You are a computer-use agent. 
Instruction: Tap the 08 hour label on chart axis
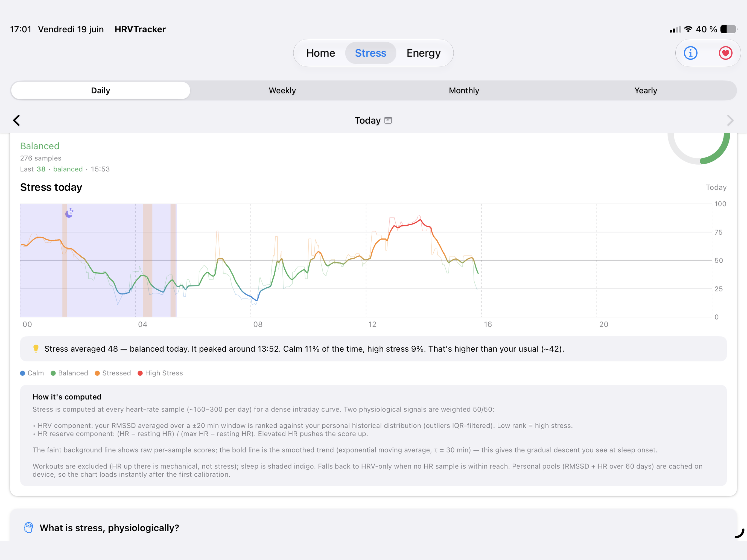pyautogui.click(x=258, y=324)
